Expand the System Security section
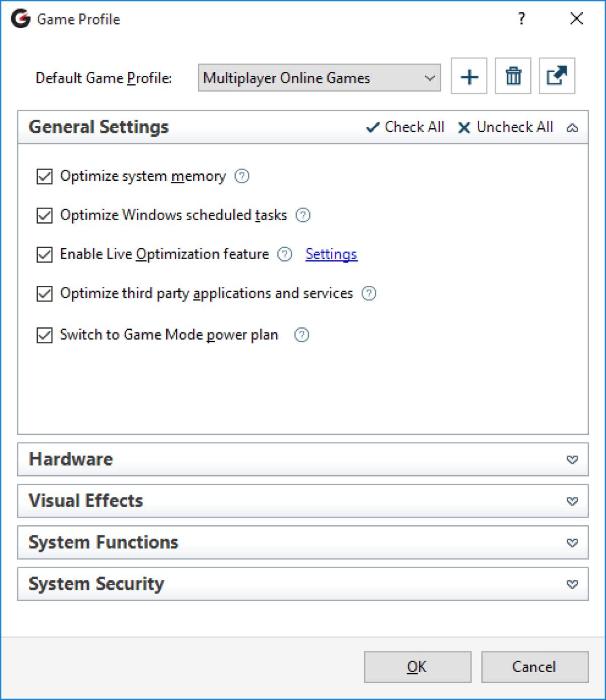This screenshot has width=606, height=700. coord(572,584)
